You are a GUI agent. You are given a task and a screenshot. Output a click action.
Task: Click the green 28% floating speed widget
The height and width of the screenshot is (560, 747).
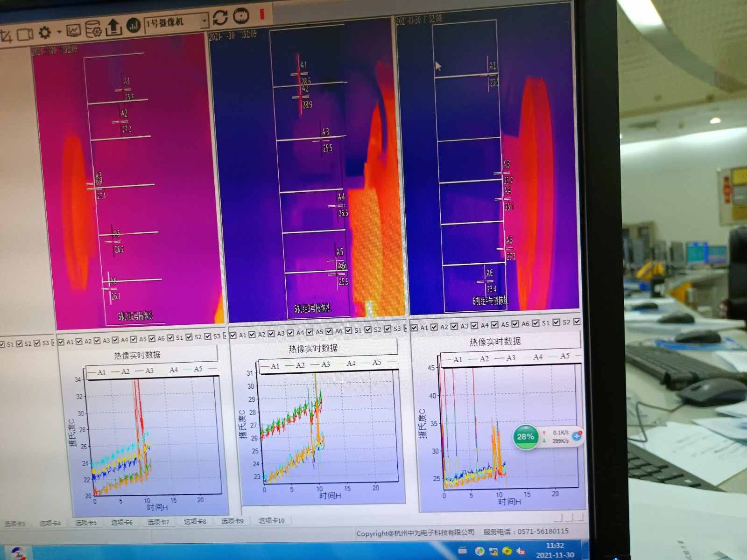pyautogui.click(x=525, y=437)
